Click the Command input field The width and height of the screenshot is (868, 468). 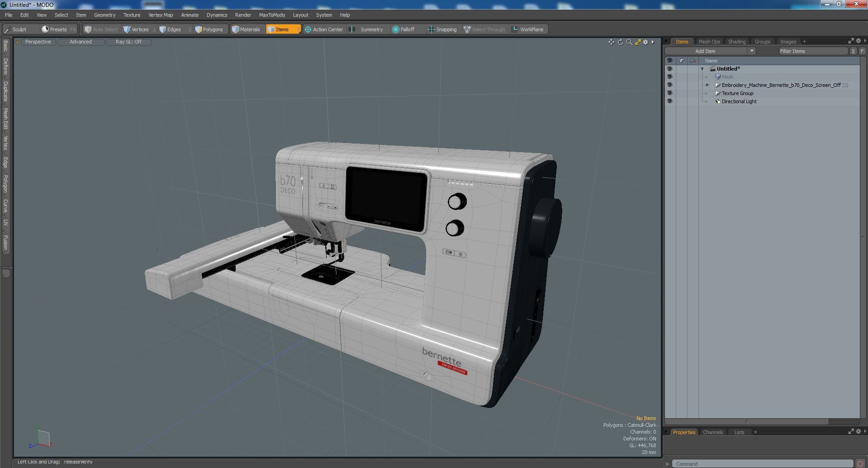click(x=762, y=464)
